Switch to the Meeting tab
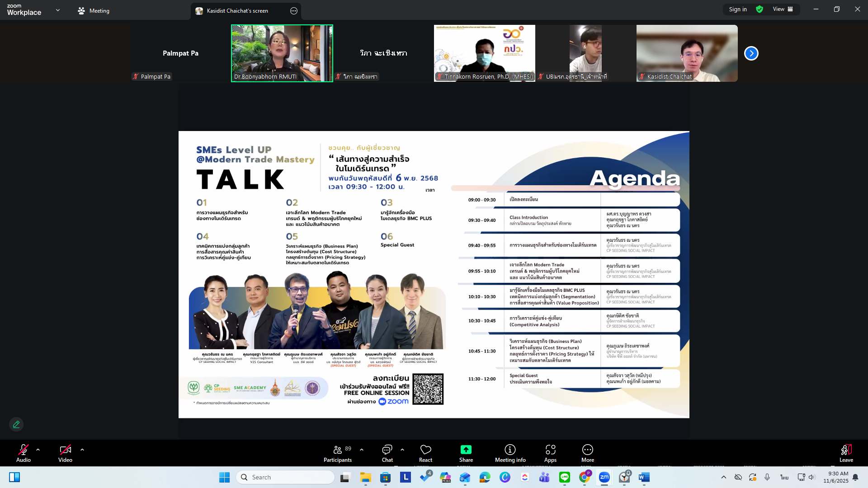 point(94,10)
